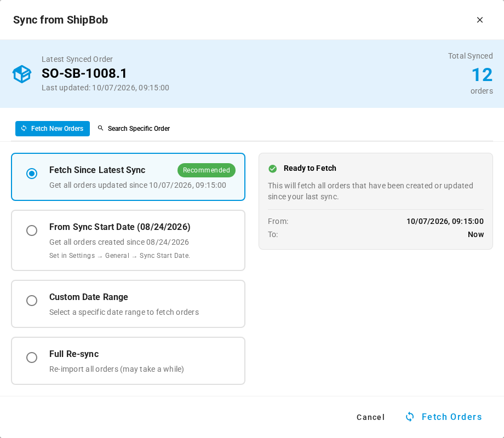Close the Sync from ShipBob dialog
The width and height of the screenshot is (504, 438).
pos(479,20)
